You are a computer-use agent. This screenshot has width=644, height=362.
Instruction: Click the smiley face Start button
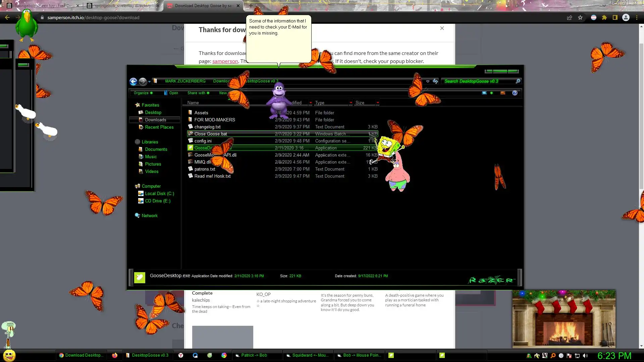[x=9, y=355]
